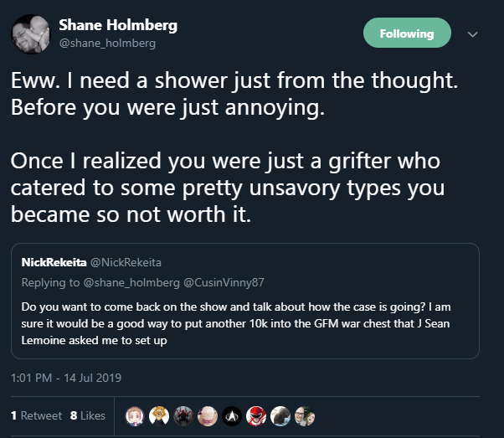Click the Red Power Ranger avatar

(256, 416)
